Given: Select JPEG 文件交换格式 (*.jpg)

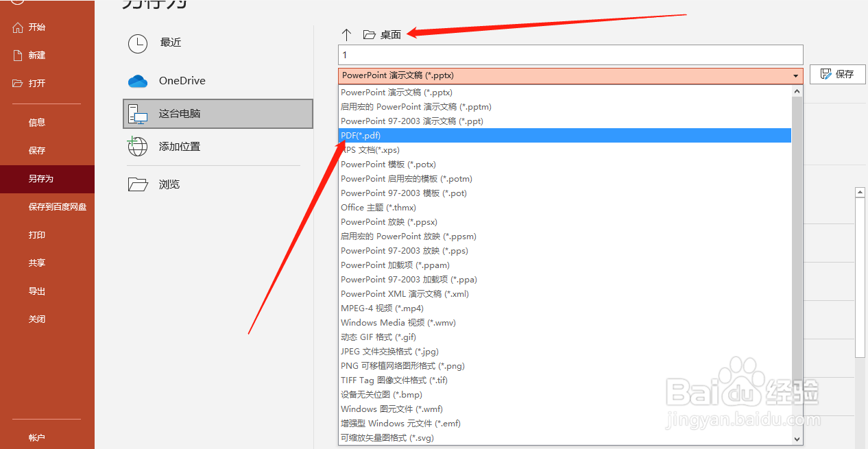Looking at the screenshot, I should click(565, 352).
